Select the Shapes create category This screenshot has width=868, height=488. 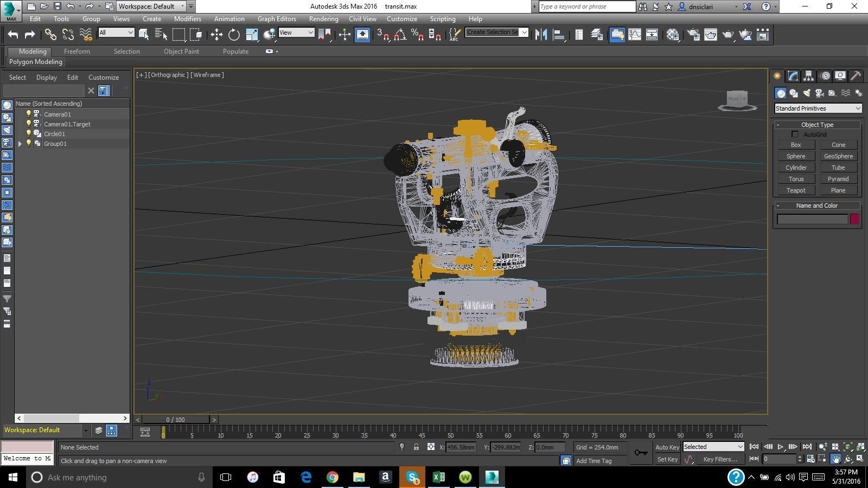[x=794, y=93]
